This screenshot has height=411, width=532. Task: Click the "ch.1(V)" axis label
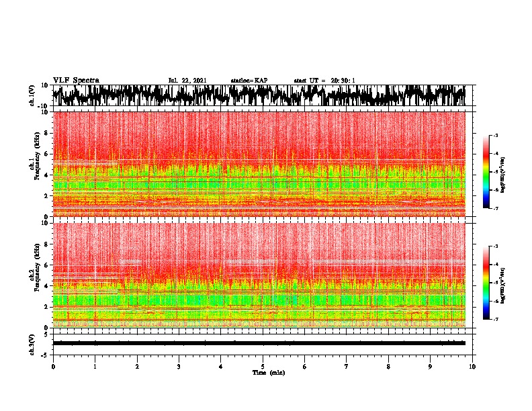(x=32, y=94)
